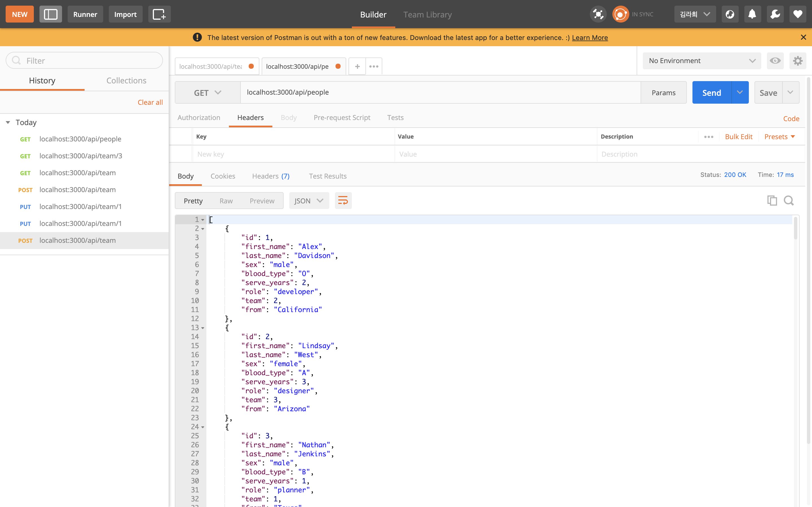Click the heart icon
812x507 pixels.
798,14
